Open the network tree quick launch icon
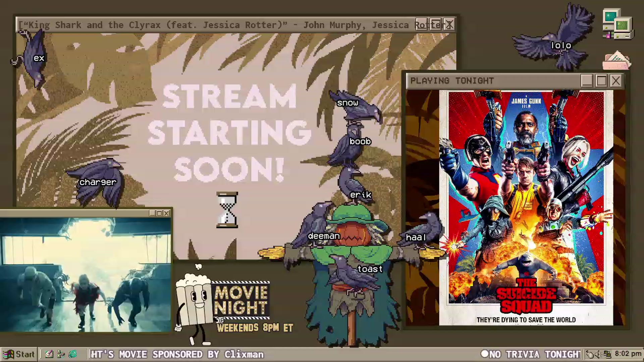Viewport: 644px width, 362px height. click(61, 354)
